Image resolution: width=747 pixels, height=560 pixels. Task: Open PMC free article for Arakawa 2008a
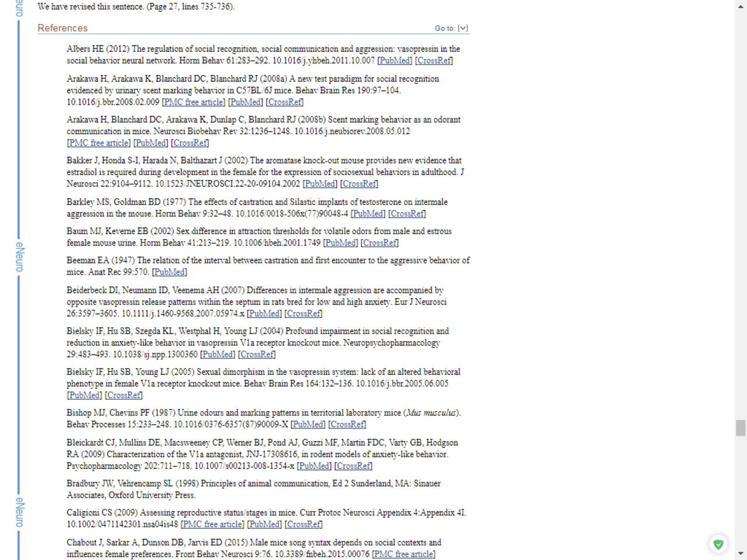click(193, 102)
